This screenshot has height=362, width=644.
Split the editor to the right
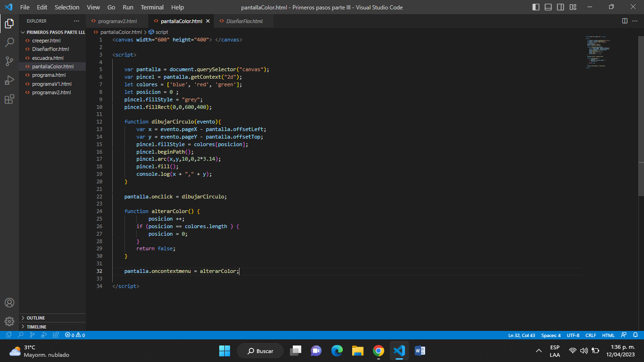(625, 21)
